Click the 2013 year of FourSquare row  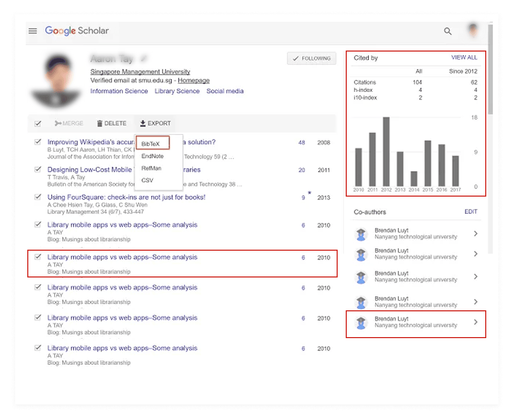323,198
